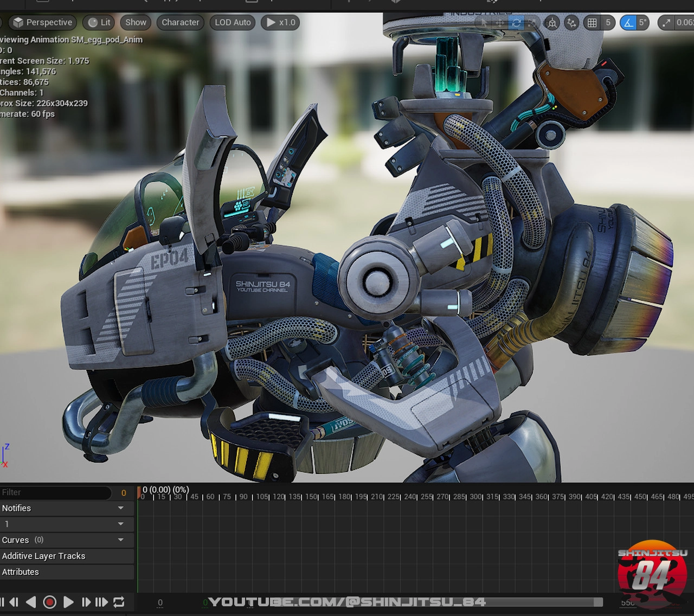Expand the Curves track dropdown

pyautogui.click(x=121, y=540)
